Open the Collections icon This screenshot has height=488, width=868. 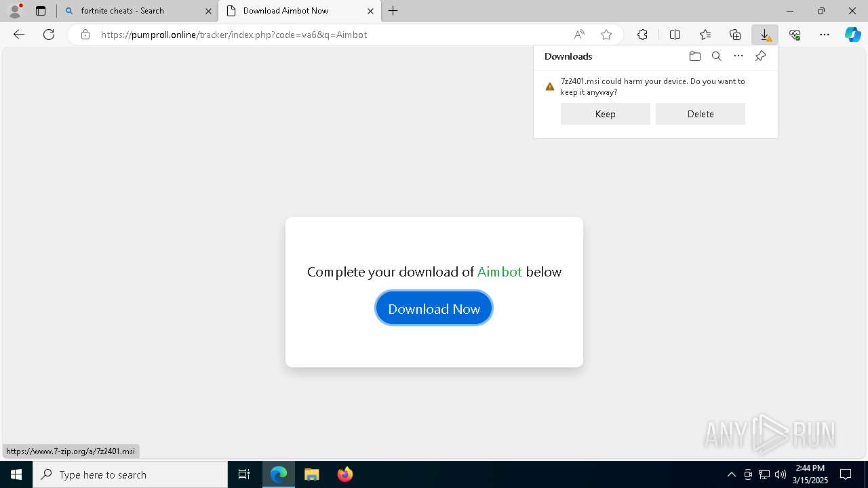point(735,35)
